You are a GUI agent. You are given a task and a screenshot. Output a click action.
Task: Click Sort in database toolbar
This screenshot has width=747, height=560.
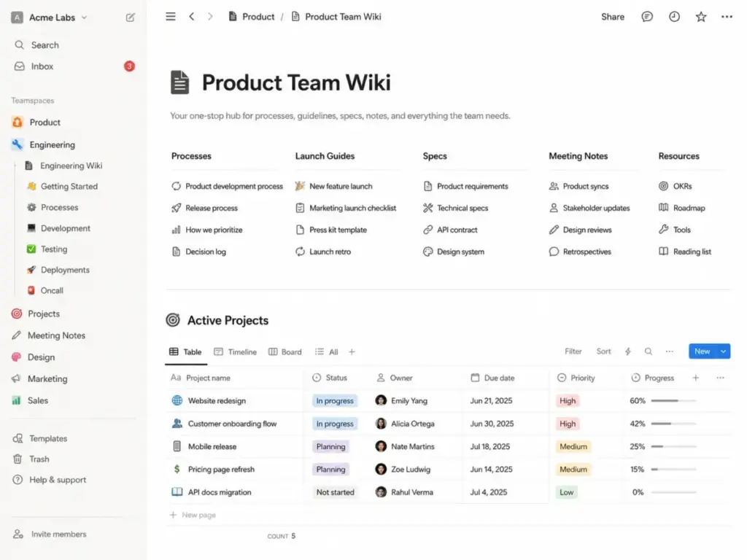point(603,351)
